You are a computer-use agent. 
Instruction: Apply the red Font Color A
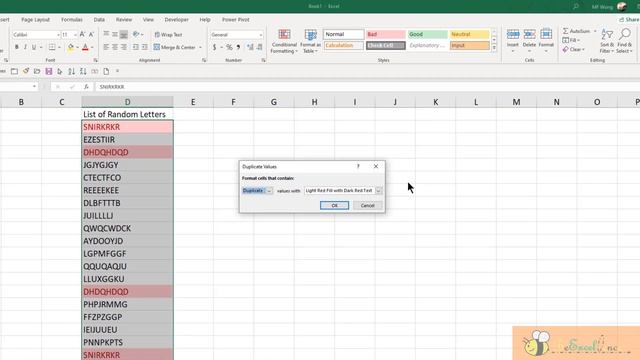[x=85, y=47]
